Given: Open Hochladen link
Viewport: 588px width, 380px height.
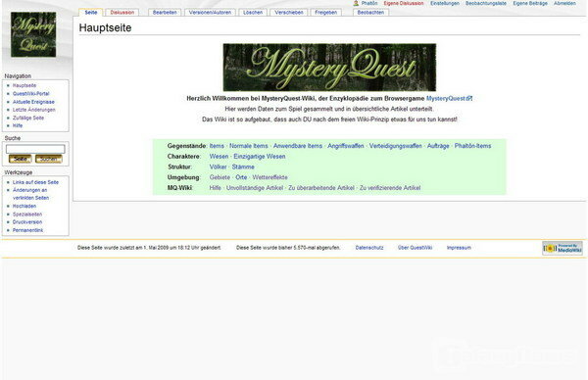Looking at the screenshot, I should coord(24,206).
